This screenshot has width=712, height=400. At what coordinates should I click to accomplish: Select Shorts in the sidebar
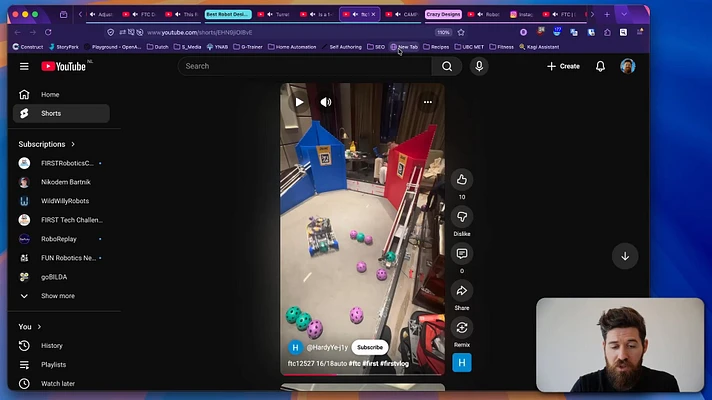click(x=61, y=114)
